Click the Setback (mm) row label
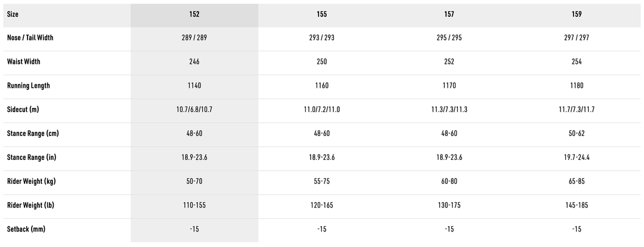This screenshot has height=247, width=644. click(x=26, y=229)
